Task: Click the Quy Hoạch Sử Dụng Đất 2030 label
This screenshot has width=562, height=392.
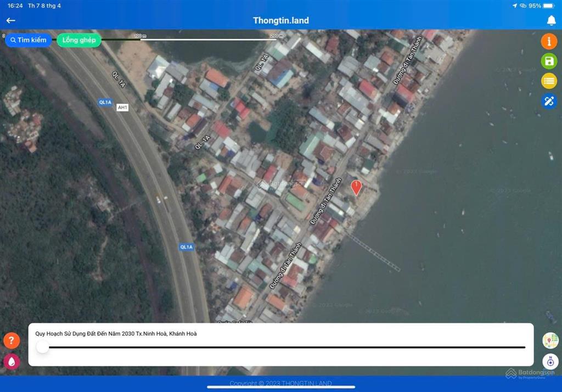Action: (116, 334)
